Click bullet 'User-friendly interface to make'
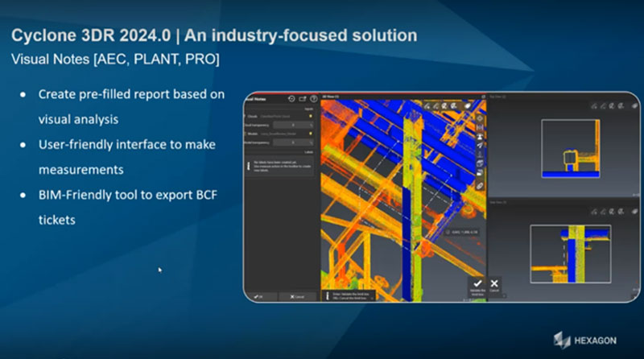The image size is (644, 359). (x=127, y=145)
